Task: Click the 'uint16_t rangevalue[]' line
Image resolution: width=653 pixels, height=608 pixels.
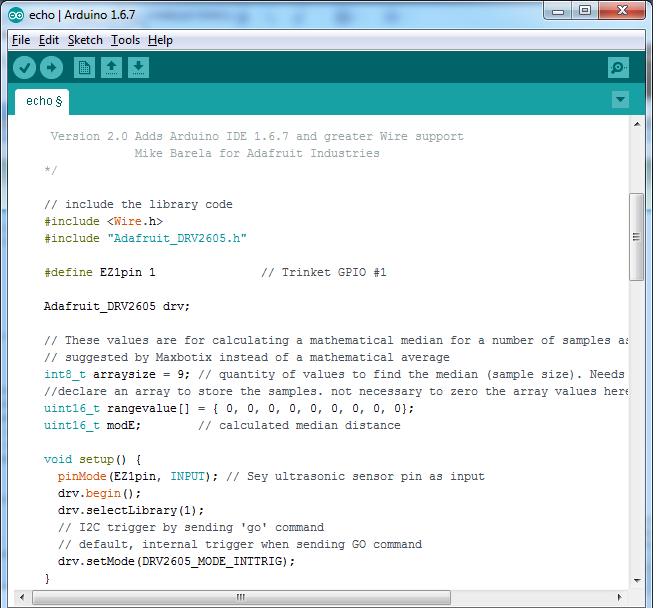Action: pyautogui.click(x=229, y=409)
